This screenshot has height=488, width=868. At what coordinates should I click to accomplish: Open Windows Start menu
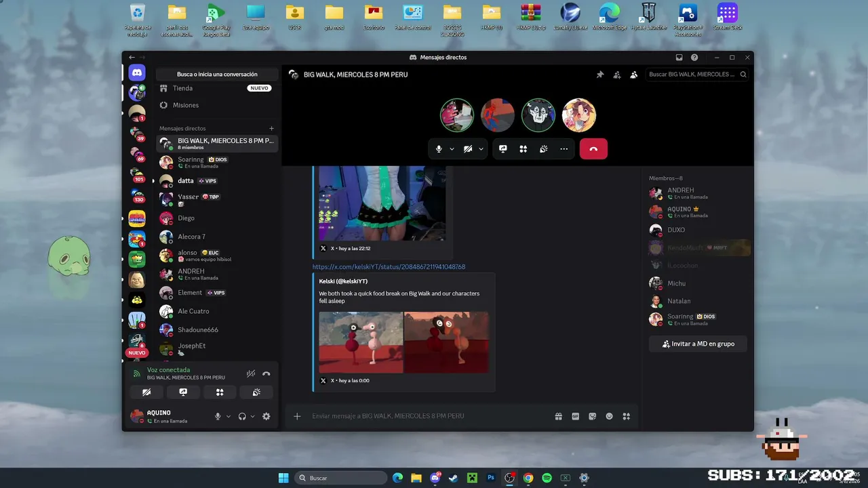283,478
